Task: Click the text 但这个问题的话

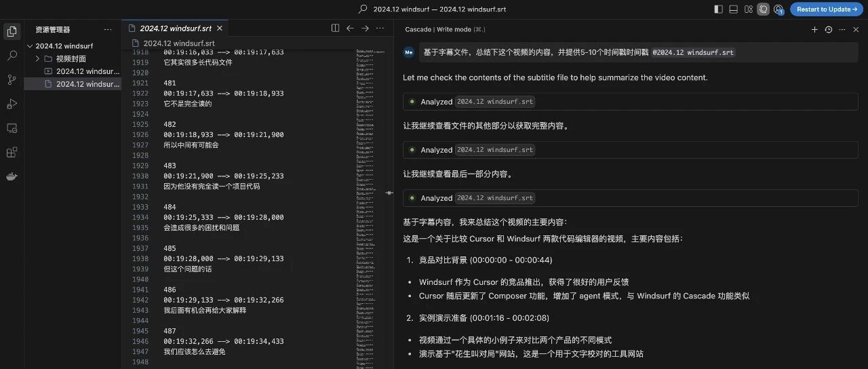Action: [188, 269]
